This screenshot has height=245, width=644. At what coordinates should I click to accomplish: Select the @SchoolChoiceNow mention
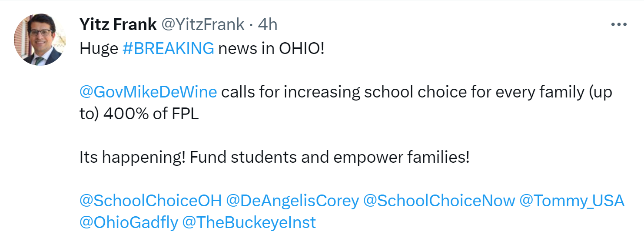pos(438,201)
